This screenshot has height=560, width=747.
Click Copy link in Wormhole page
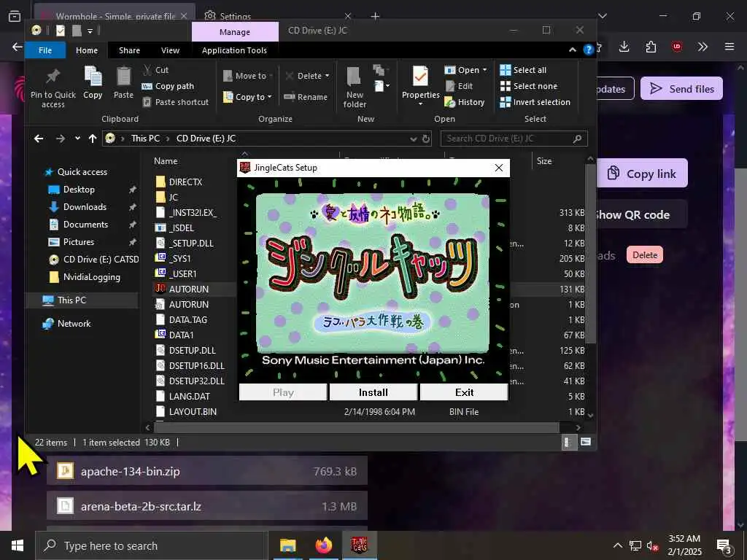(x=642, y=174)
